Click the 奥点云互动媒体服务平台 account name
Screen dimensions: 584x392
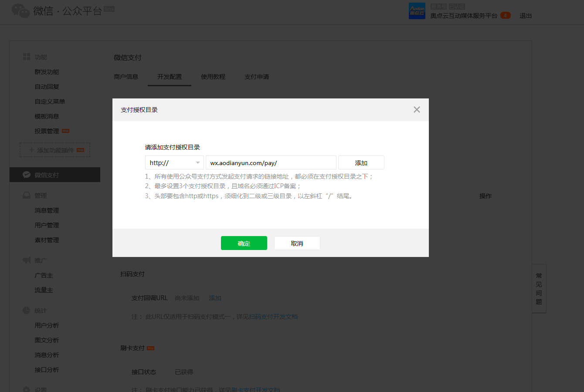pyautogui.click(x=464, y=16)
